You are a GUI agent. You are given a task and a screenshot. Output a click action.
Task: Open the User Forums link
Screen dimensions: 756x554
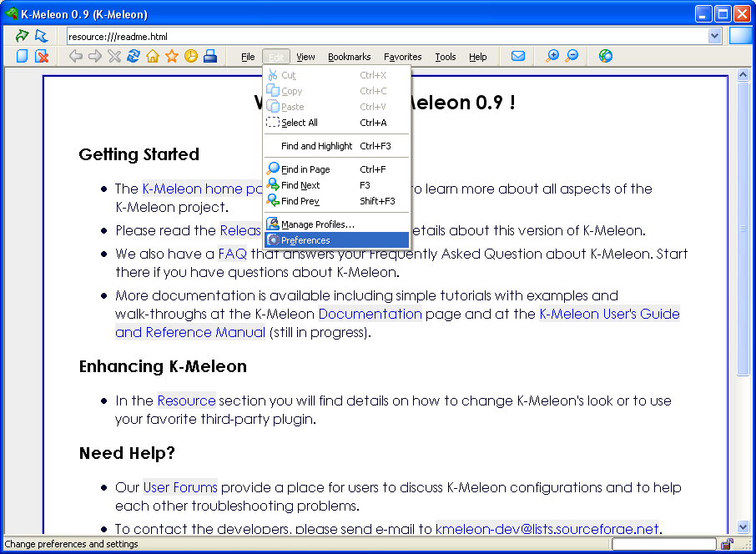180,487
